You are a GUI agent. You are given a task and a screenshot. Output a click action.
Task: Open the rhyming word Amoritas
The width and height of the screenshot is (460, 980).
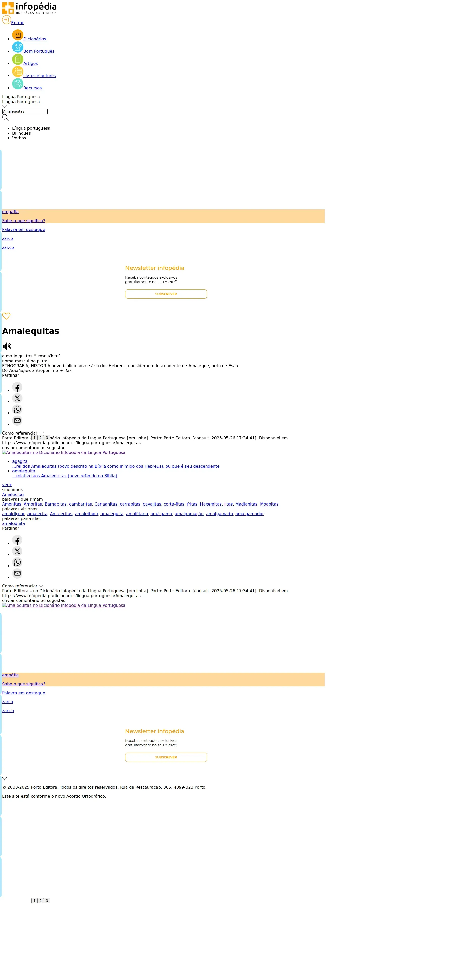click(33, 504)
